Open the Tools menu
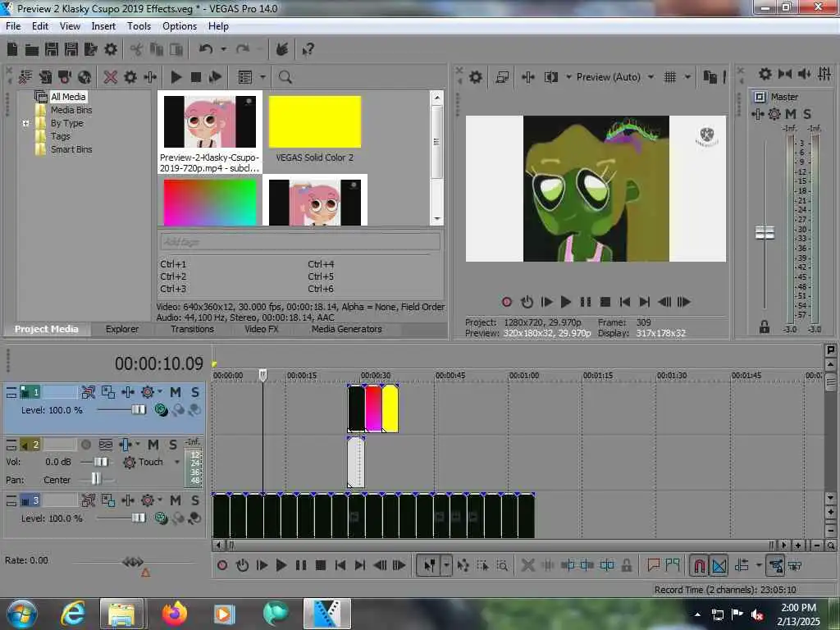The width and height of the screenshot is (840, 630). [x=139, y=25]
